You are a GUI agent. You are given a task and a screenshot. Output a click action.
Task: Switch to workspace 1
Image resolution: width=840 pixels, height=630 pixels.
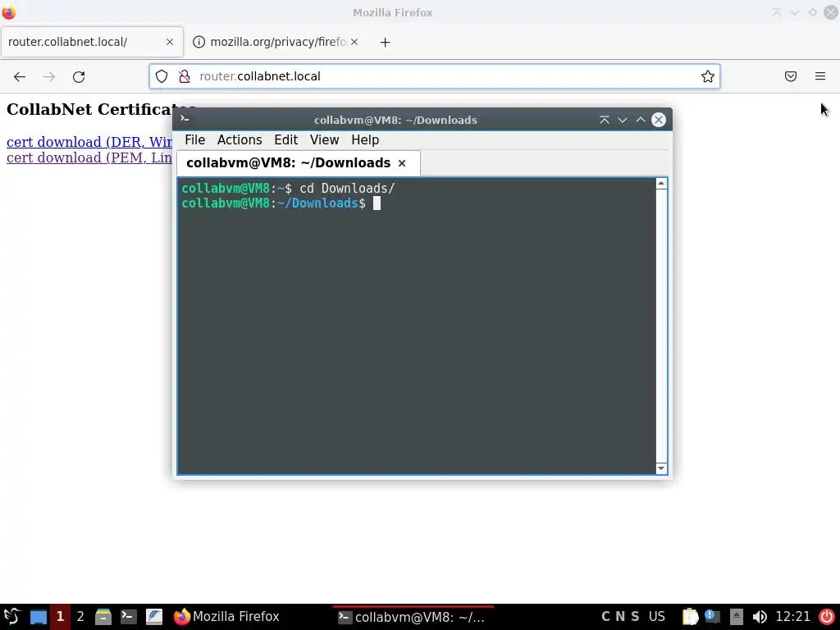60,617
